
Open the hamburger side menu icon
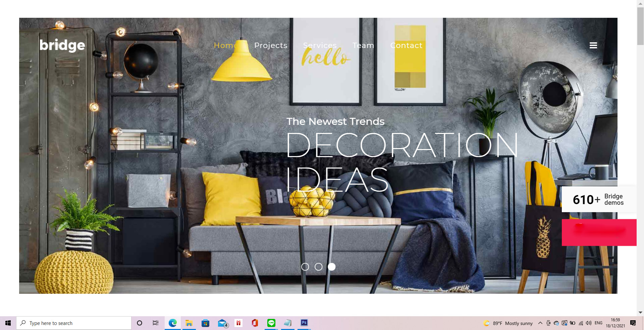coord(593,45)
